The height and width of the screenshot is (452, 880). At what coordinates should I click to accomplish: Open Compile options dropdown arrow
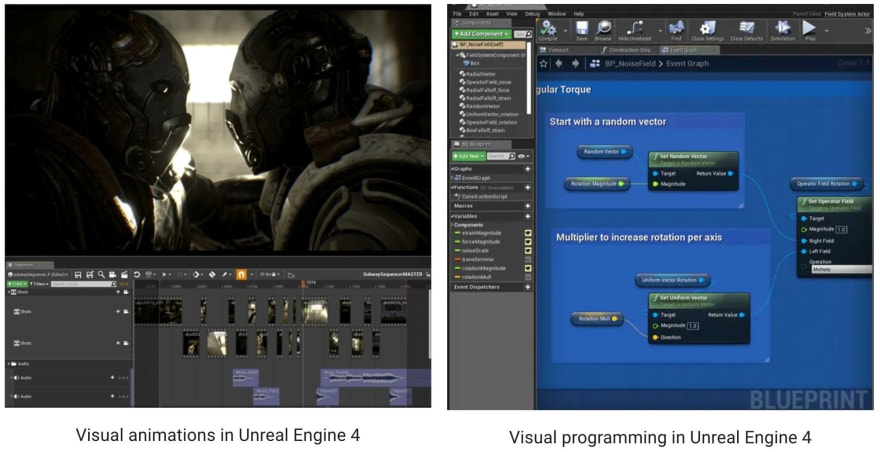tap(566, 31)
